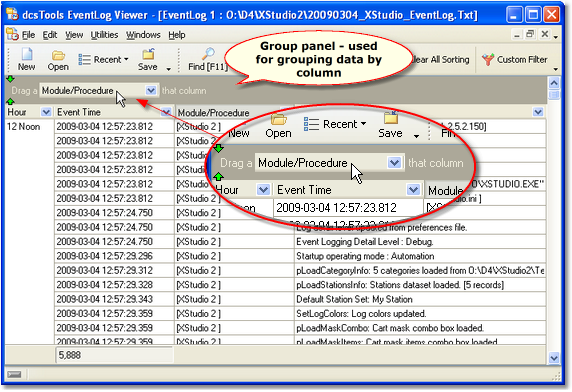This screenshot has height=392, width=572.
Task: Click the window resize grip in the status bar
Action: click(x=556, y=375)
